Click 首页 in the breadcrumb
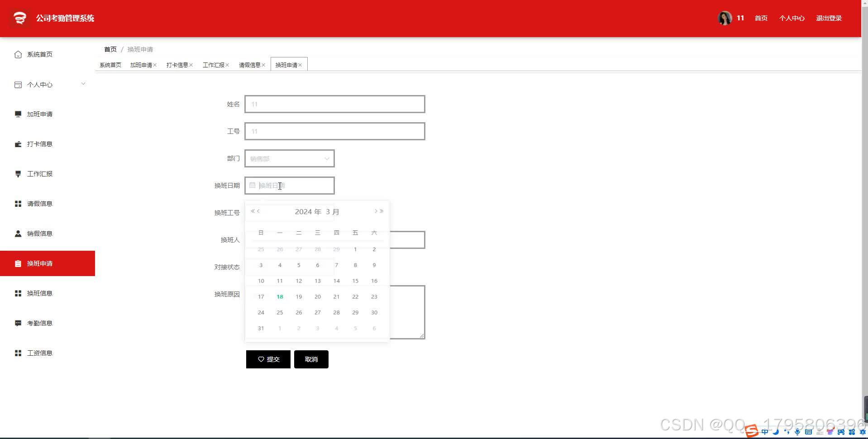Image resolution: width=868 pixels, height=439 pixels. coord(110,49)
